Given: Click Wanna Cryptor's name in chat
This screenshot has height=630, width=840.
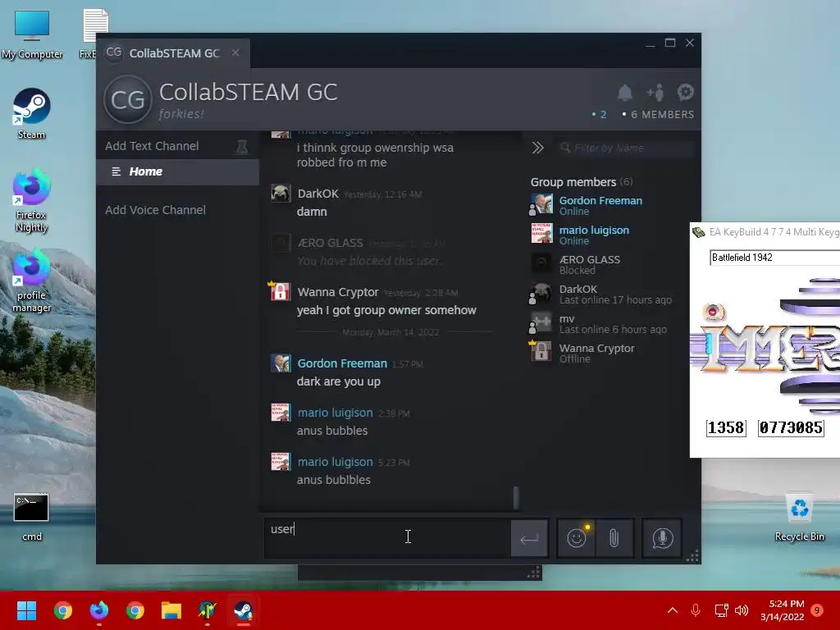Looking at the screenshot, I should [x=337, y=292].
